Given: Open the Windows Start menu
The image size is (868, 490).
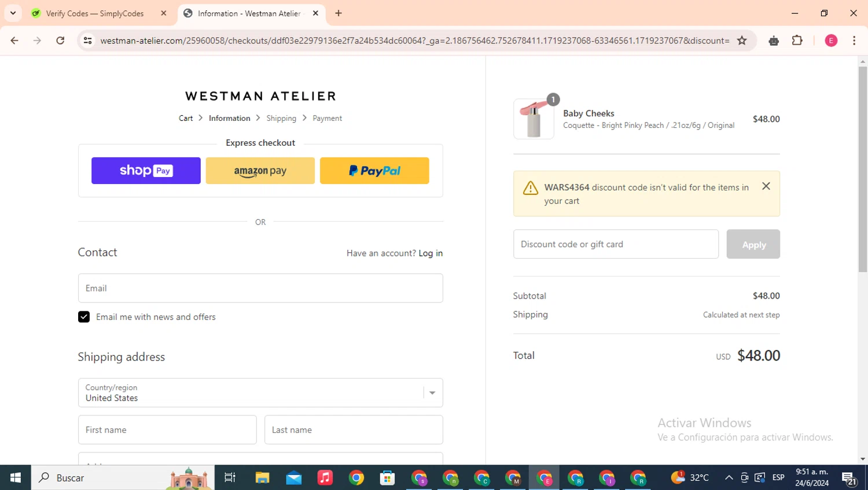Looking at the screenshot, I should click(16, 478).
